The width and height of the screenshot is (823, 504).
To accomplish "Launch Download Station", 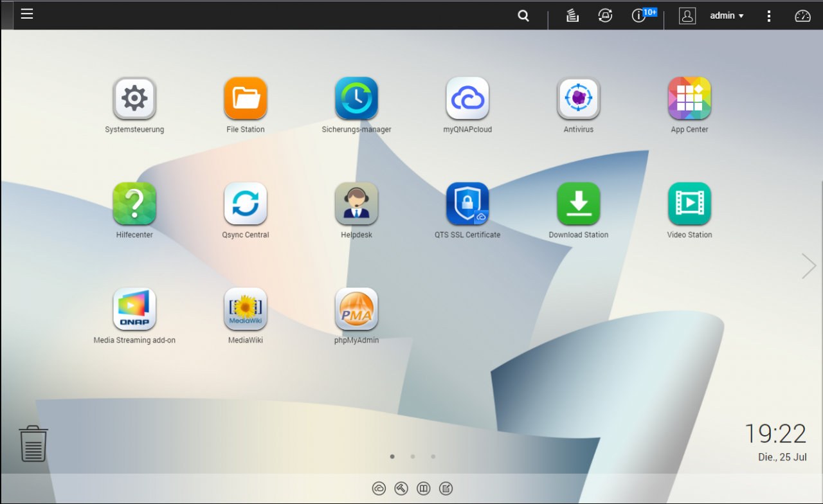I will coord(579,204).
